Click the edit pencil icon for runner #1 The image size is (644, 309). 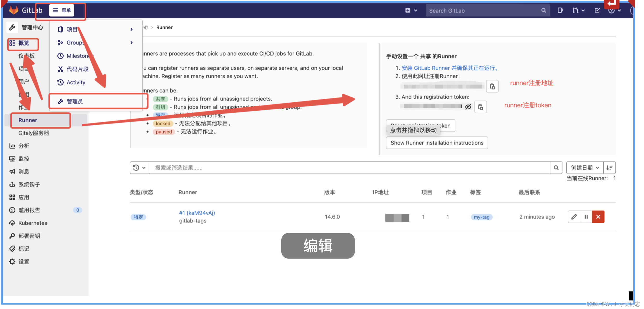click(574, 217)
